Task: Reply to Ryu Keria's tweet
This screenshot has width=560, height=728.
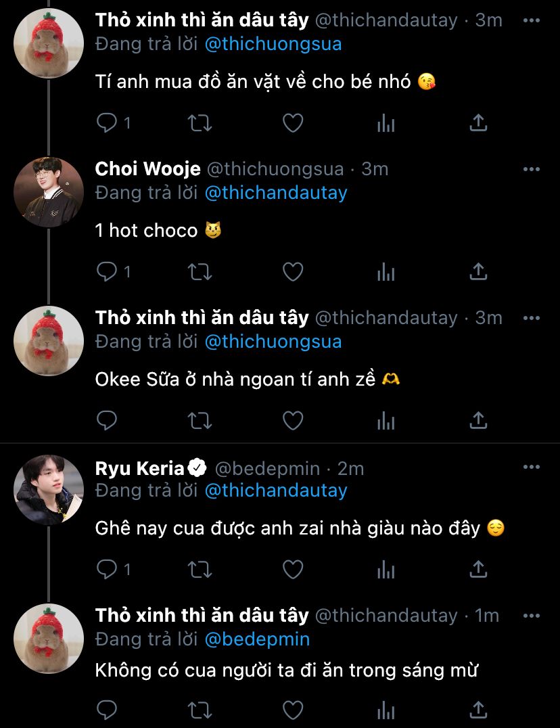Action: (108, 570)
